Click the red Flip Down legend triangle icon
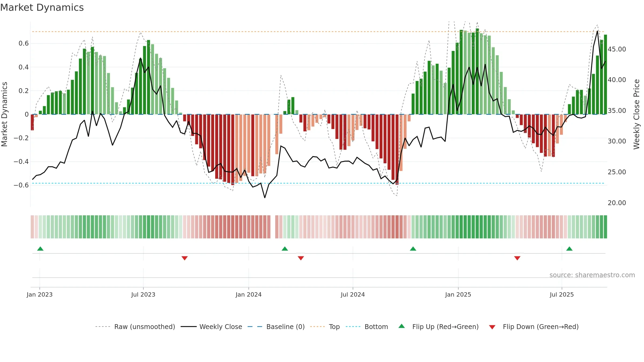Viewport: 644px width, 362px height. point(492,327)
